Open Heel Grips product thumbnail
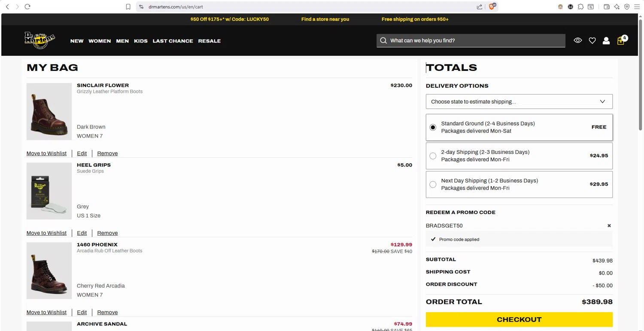 pos(49,191)
